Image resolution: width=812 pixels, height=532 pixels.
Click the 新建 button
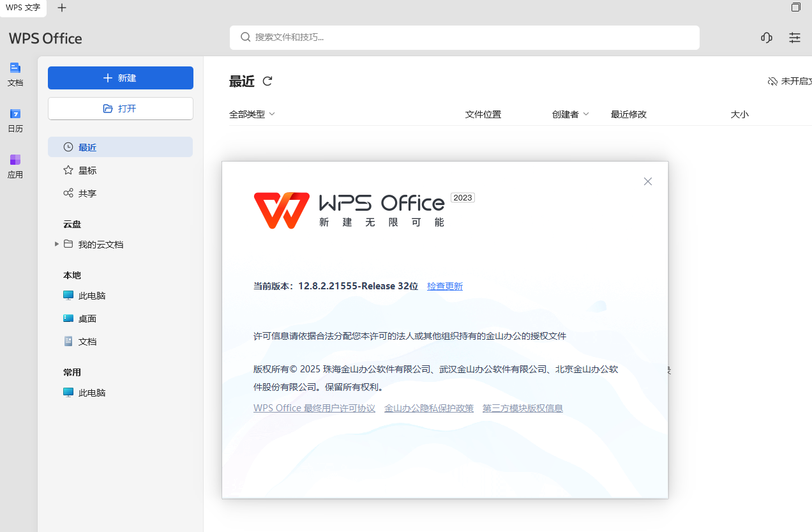pos(121,78)
